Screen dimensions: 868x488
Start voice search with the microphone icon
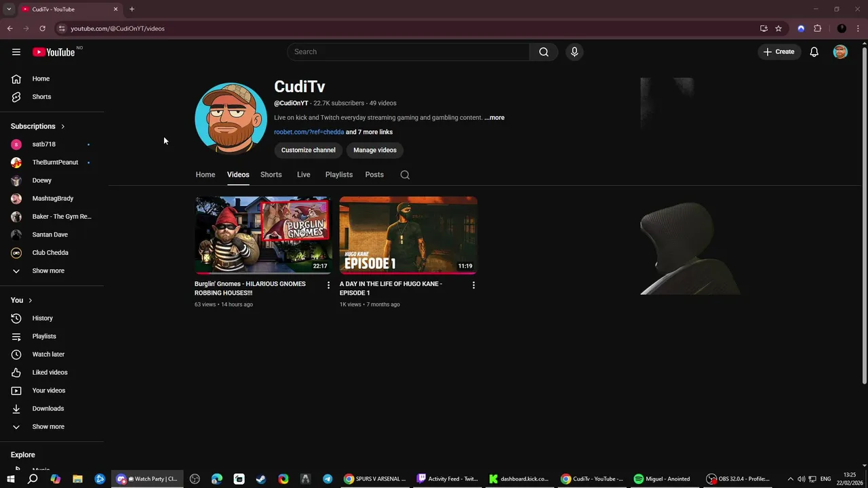pos(574,52)
